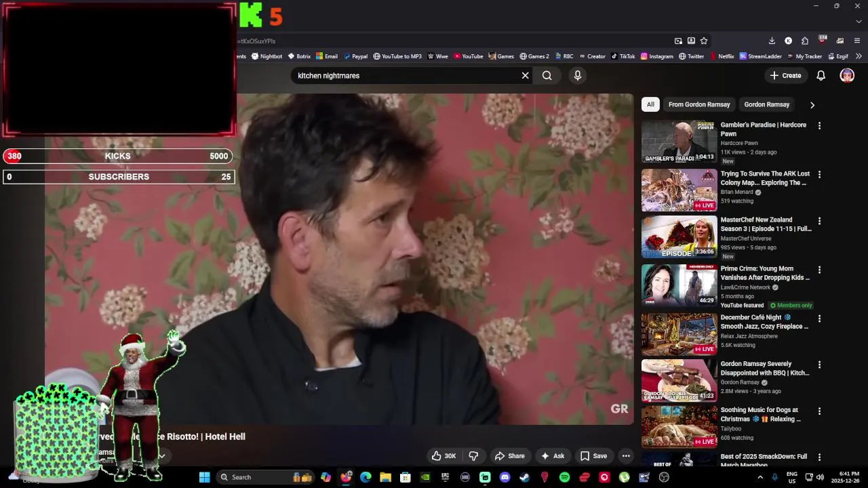Open Steam from taskbar
The height and width of the screenshot is (488, 868).
pos(524,477)
